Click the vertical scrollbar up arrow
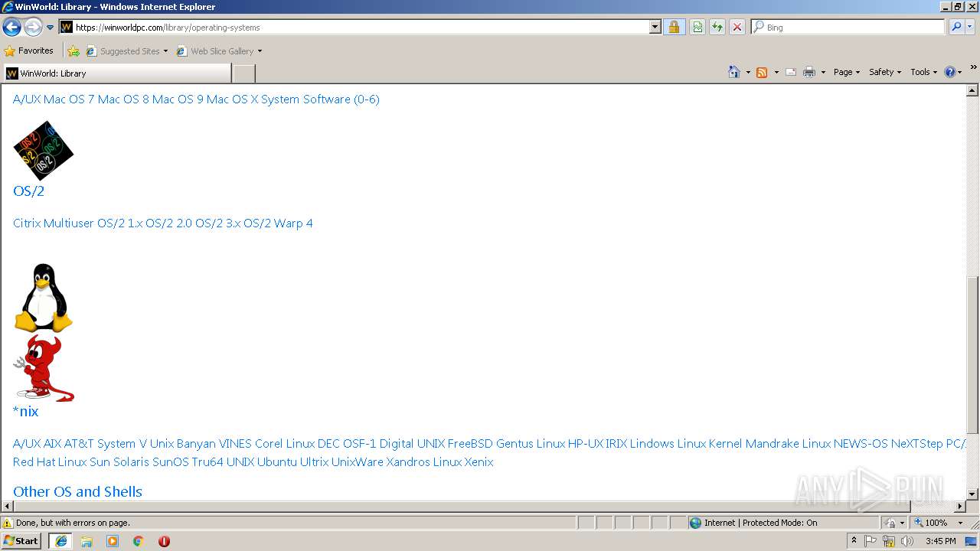980x551 pixels. click(x=973, y=90)
